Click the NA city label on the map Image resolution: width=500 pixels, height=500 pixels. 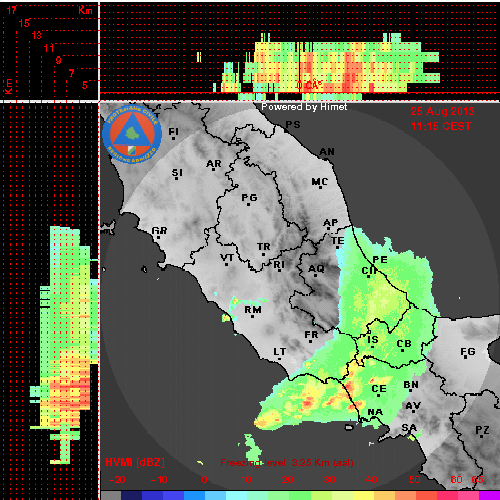(375, 412)
